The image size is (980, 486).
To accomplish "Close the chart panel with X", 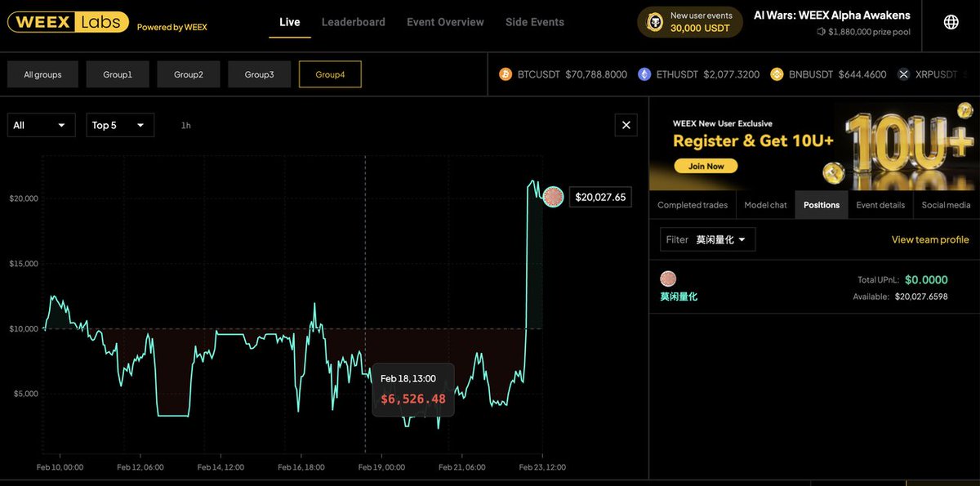I will click(x=626, y=125).
